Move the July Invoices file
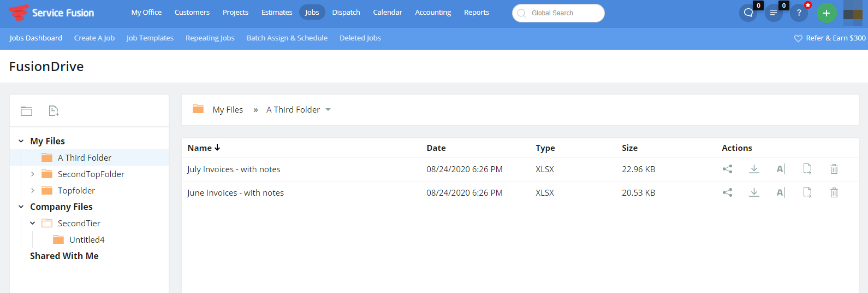The height and width of the screenshot is (293, 868). point(807,169)
